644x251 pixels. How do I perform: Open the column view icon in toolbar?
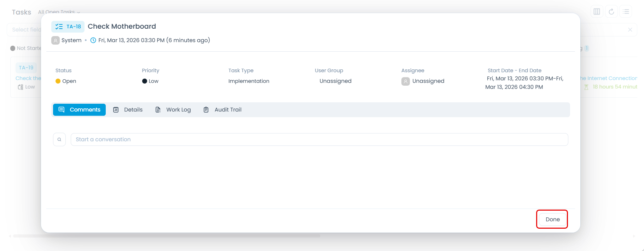tap(597, 12)
